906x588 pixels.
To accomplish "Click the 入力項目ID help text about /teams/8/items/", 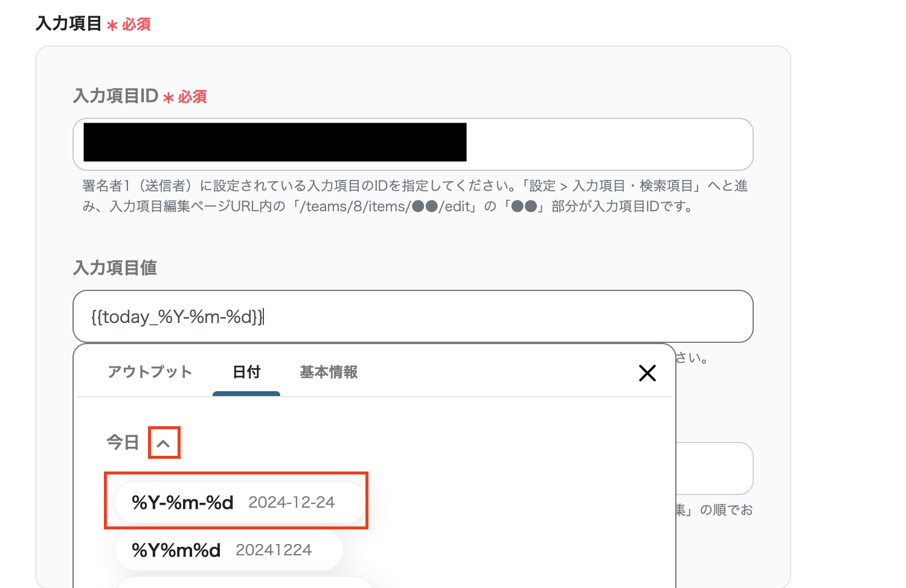I will point(415,196).
